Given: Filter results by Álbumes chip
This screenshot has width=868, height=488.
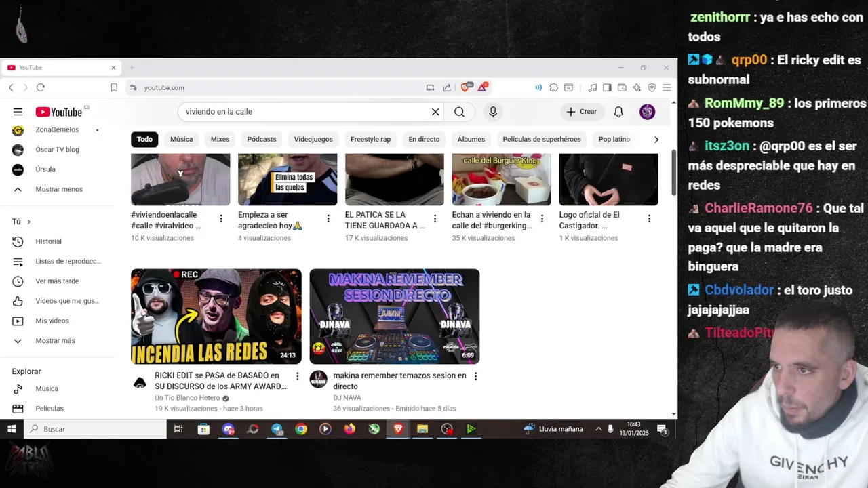Looking at the screenshot, I should pyautogui.click(x=471, y=140).
